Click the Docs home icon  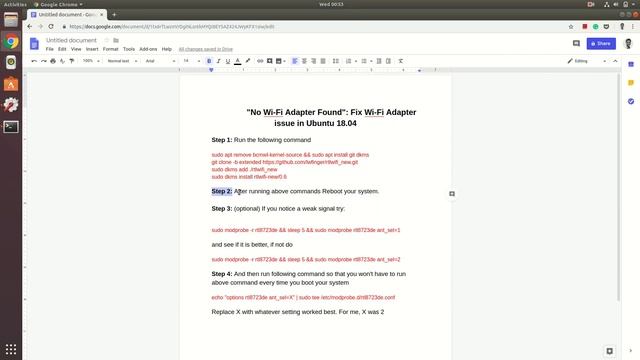coord(34,43)
